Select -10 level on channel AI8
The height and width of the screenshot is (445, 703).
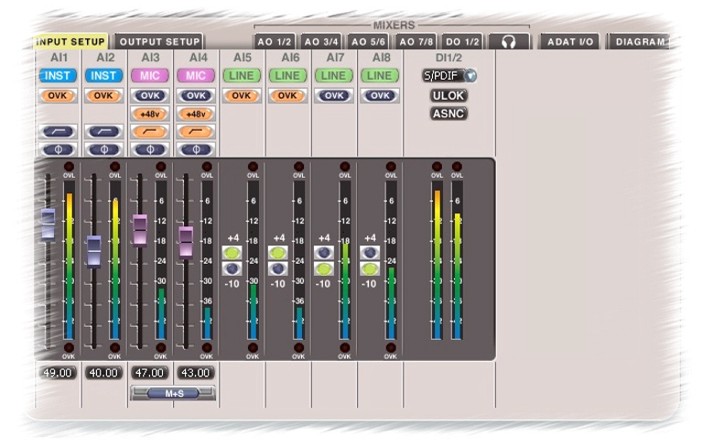tap(370, 268)
